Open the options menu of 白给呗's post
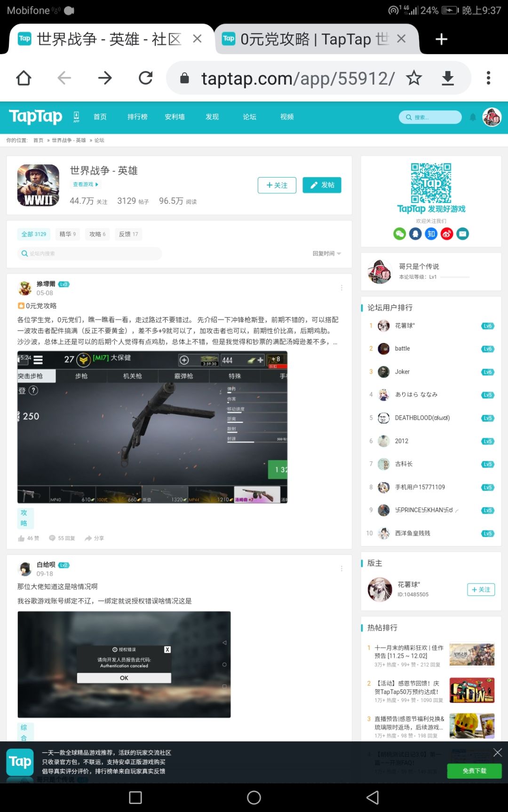Image resolution: width=508 pixels, height=812 pixels. 341,569
